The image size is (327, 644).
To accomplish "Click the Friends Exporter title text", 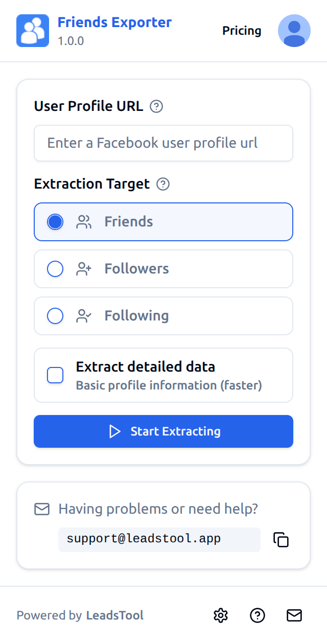I will pyautogui.click(x=114, y=22).
